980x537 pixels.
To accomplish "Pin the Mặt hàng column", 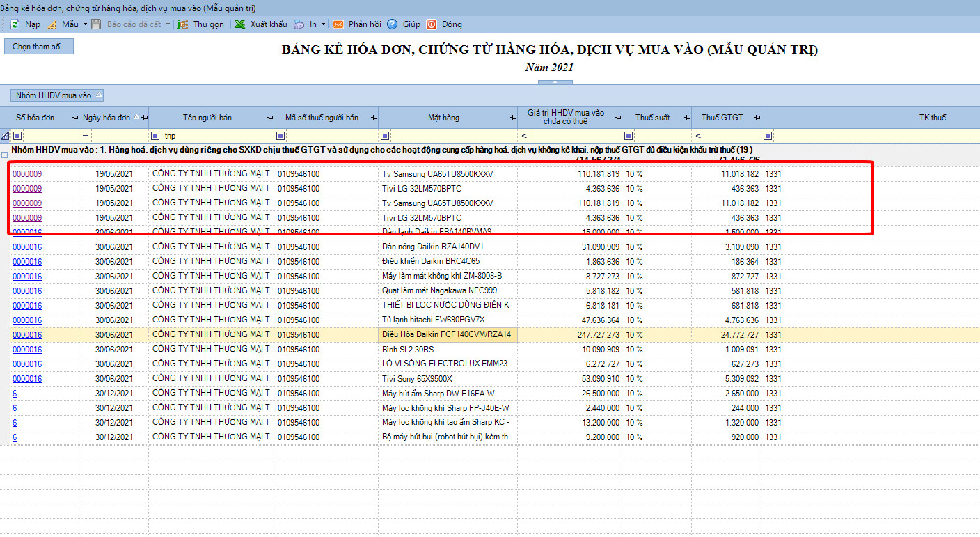I will [x=514, y=118].
